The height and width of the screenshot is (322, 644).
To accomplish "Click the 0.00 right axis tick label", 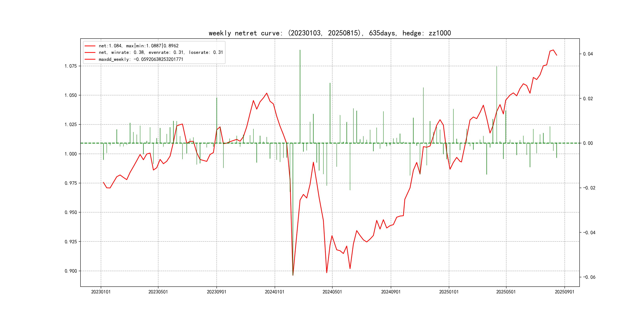I will [588, 143].
